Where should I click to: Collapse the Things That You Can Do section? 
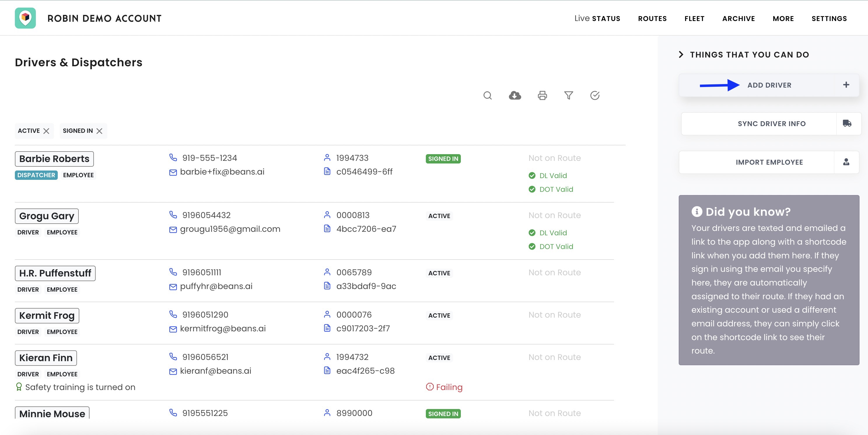681,54
